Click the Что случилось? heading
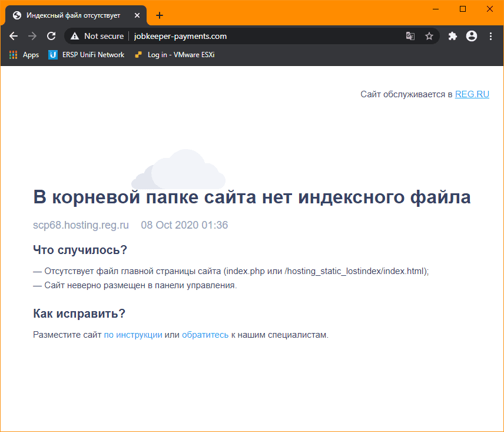504x432 pixels. (80, 250)
